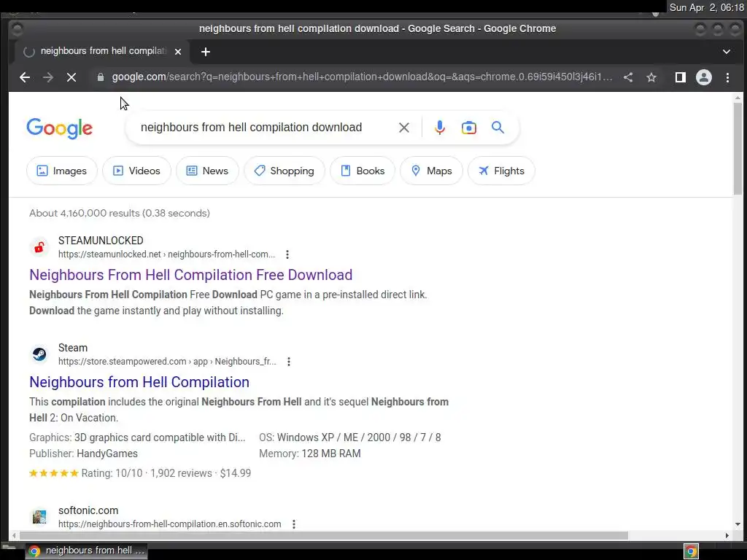
Task: Click the softonic.com site name
Action: (x=88, y=510)
